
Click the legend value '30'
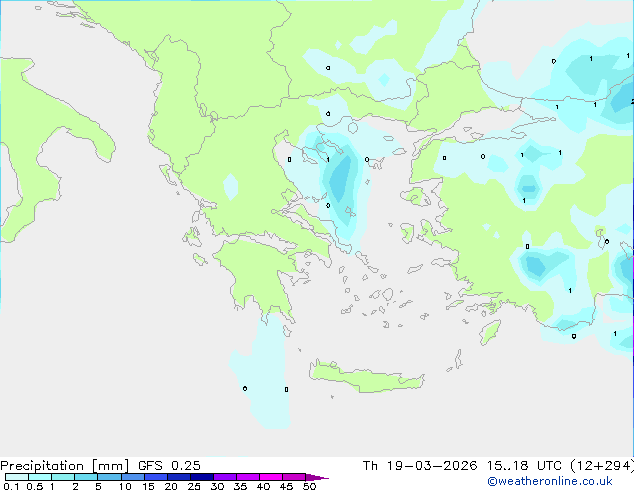pos(217,486)
